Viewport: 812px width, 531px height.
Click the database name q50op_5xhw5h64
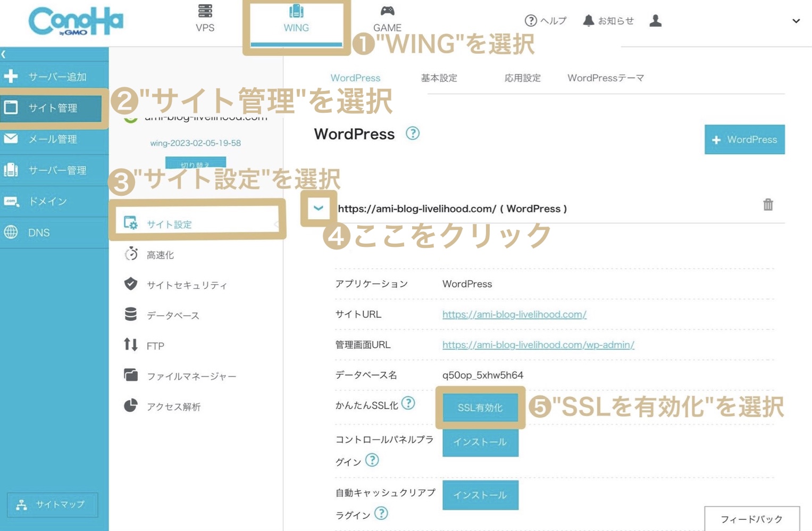[483, 375]
